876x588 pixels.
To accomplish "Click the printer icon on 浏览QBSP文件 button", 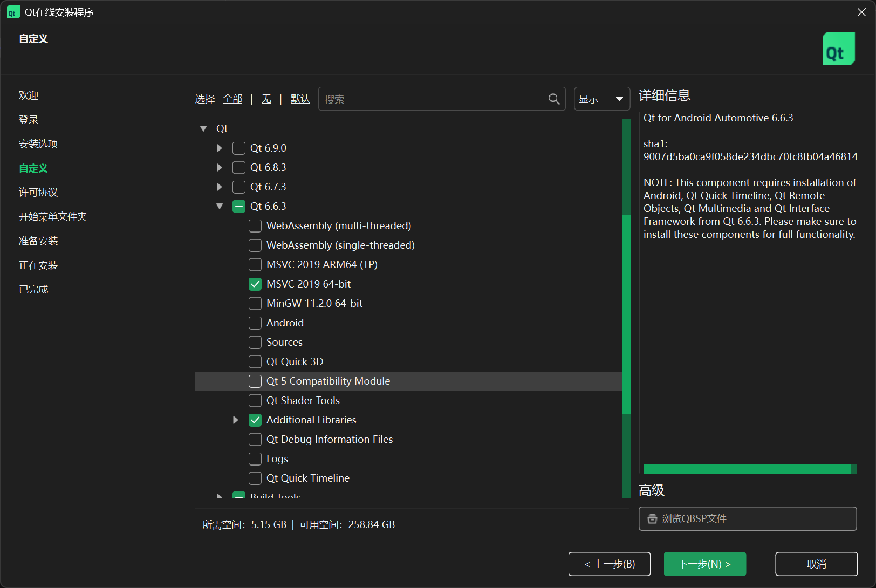I will (x=652, y=519).
